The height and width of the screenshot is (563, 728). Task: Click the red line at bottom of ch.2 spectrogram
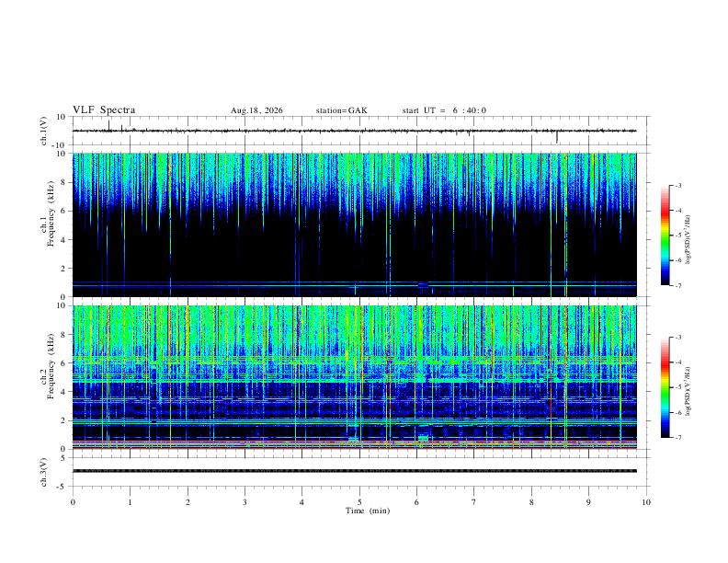click(354, 448)
